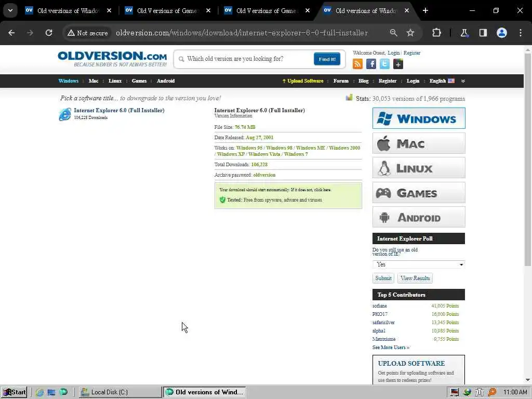Select Android in site navigation bar
The image size is (532, 399).
[x=166, y=81]
